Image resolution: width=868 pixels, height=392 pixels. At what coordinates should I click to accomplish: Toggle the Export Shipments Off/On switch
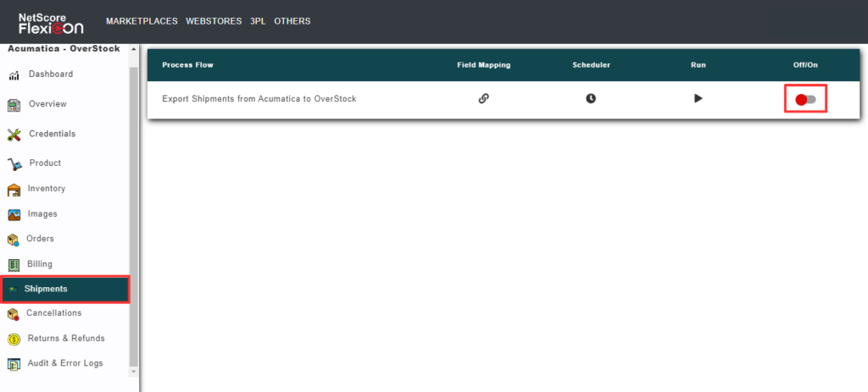(x=805, y=100)
